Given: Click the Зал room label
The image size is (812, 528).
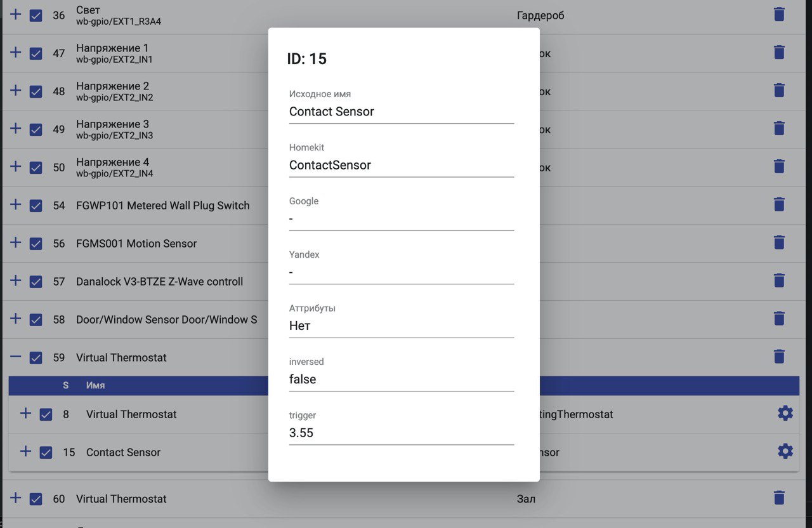Looking at the screenshot, I should [x=526, y=499].
